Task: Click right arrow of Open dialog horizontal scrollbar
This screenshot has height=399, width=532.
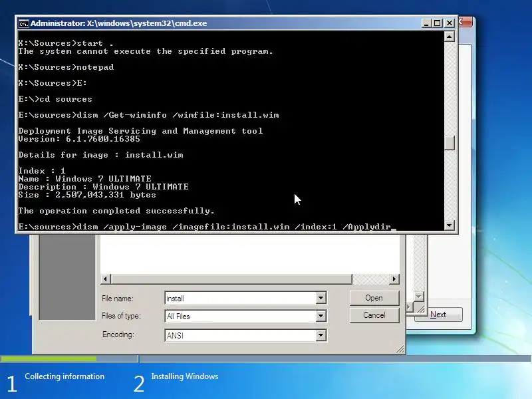Action: 394,279
